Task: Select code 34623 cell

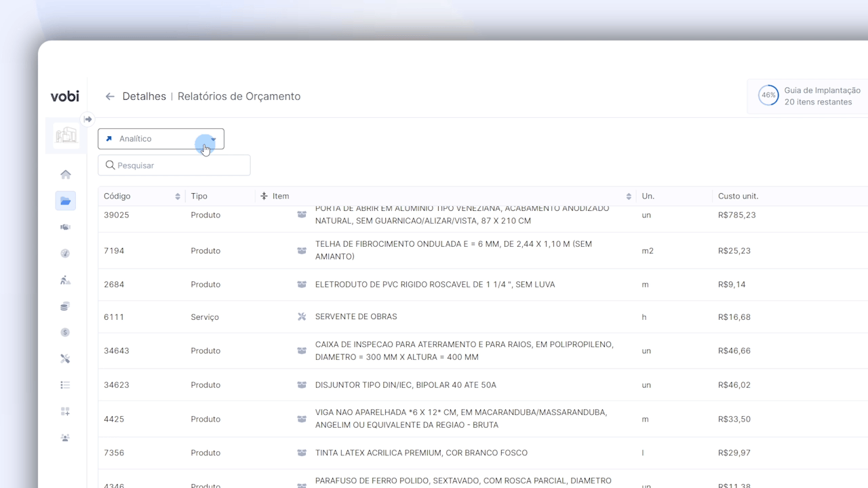Action: coord(117,385)
